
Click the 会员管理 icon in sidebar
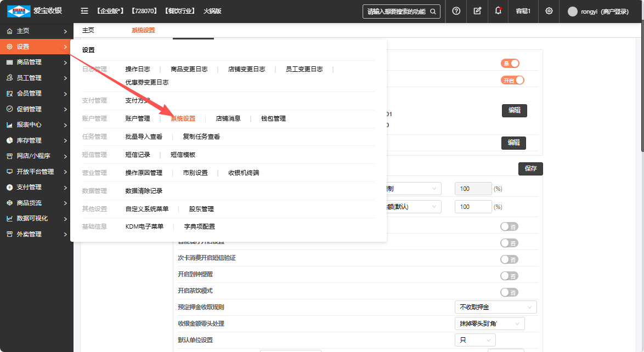(9, 93)
